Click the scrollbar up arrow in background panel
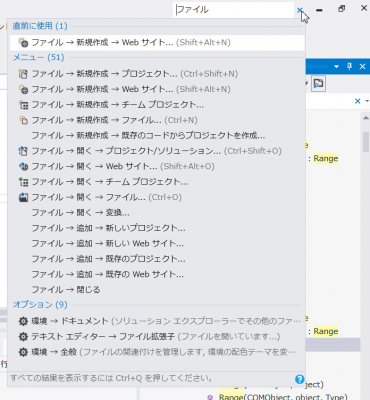 (366, 118)
